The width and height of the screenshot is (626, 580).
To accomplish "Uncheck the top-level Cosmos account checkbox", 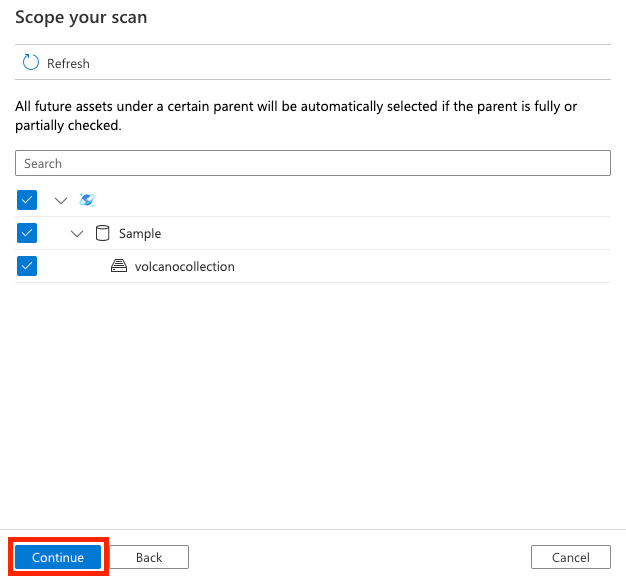I will [x=27, y=200].
